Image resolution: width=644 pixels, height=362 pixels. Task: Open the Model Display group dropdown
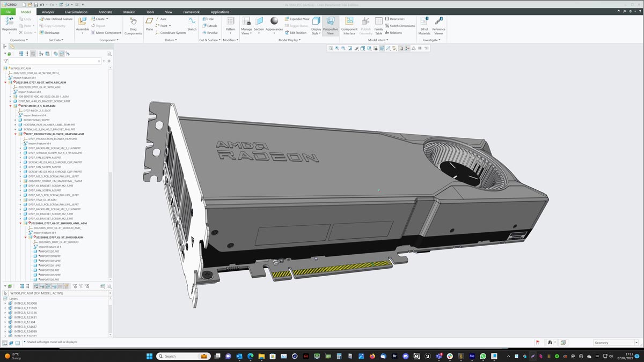pos(289,40)
